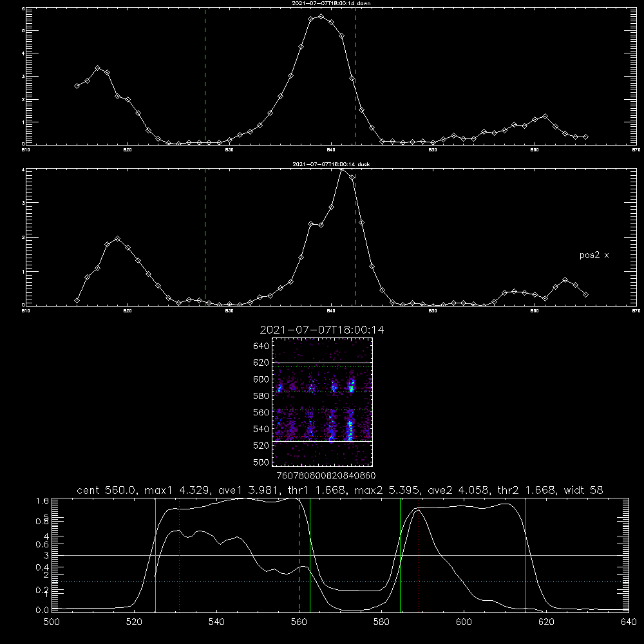Select the 'thr2 1.668' value text
The height and width of the screenshot is (644, 644).
[x=527, y=490]
